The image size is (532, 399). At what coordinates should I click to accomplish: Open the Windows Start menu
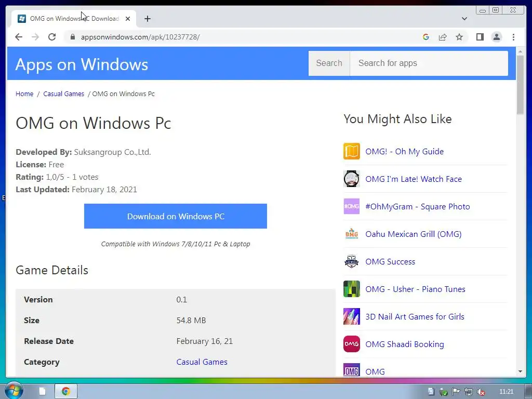(14, 391)
